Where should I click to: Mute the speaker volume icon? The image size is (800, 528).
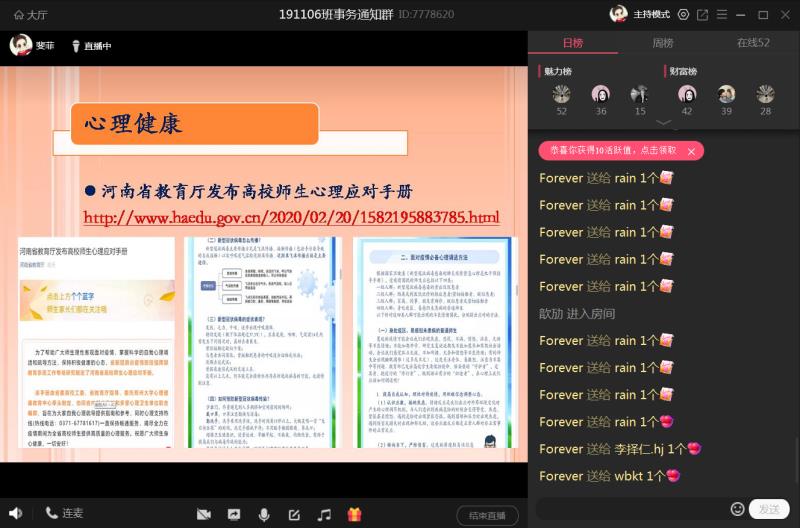pyautogui.click(x=15, y=514)
